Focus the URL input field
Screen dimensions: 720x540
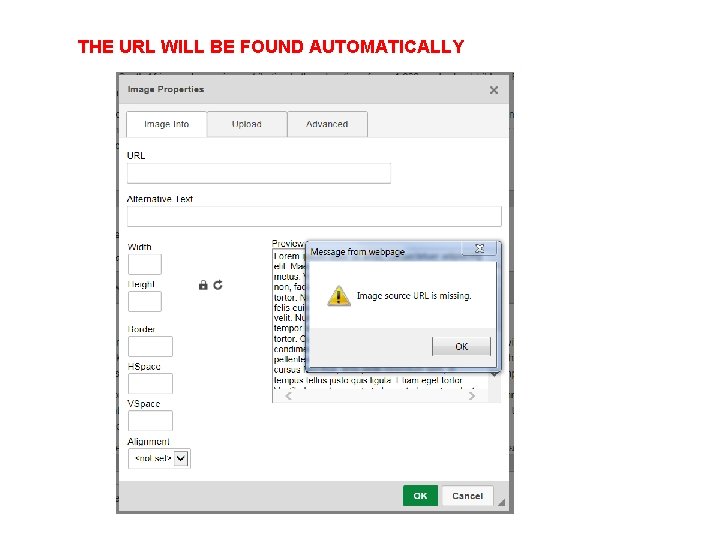(259, 174)
